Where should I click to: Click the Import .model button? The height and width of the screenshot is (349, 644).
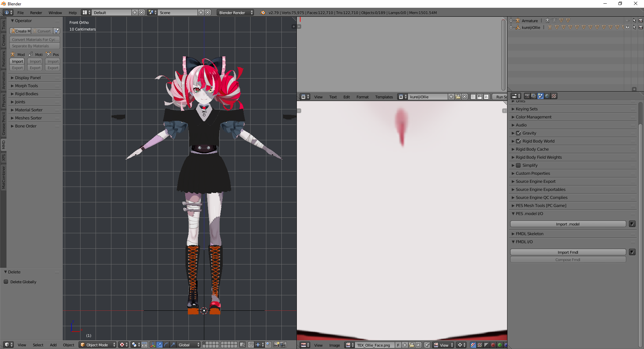click(x=568, y=224)
